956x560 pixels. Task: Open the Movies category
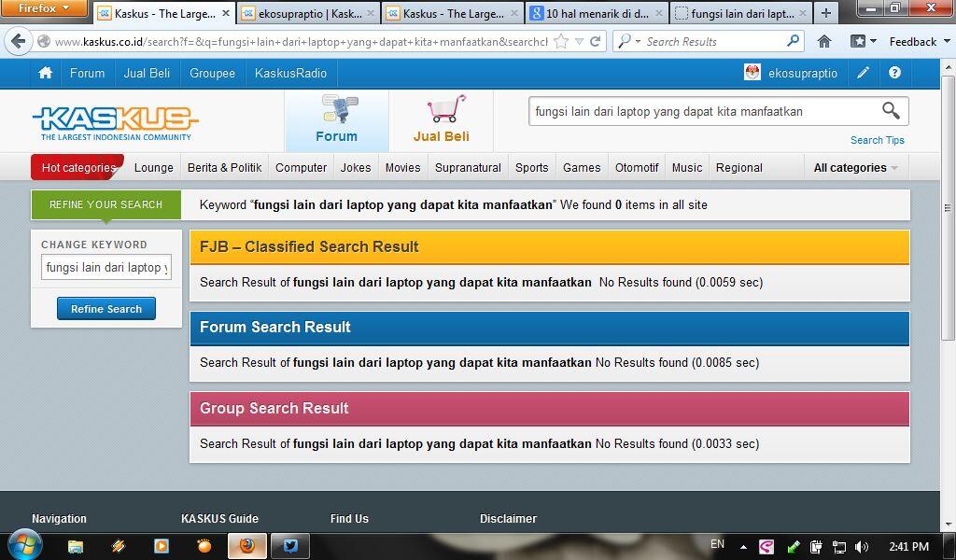pyautogui.click(x=402, y=168)
